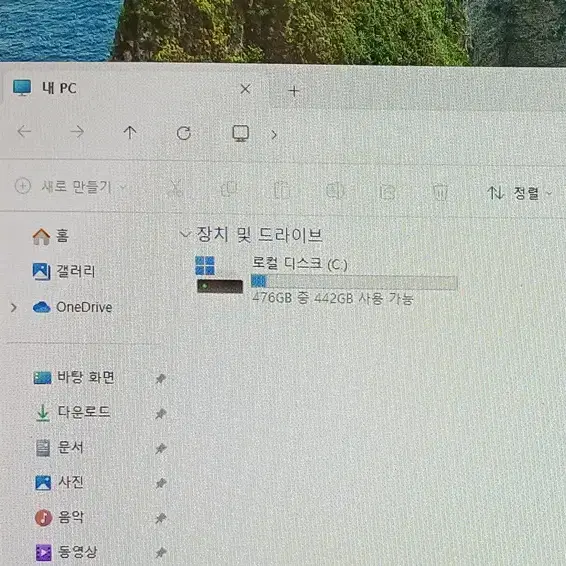
Task: Go forward with the right arrow button
Action: pos(77,132)
